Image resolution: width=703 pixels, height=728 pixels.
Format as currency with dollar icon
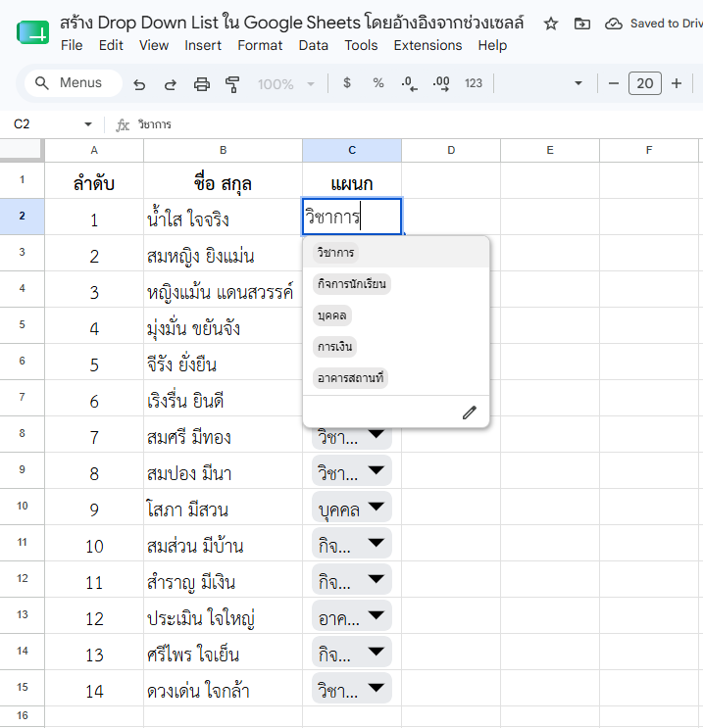[x=347, y=83]
